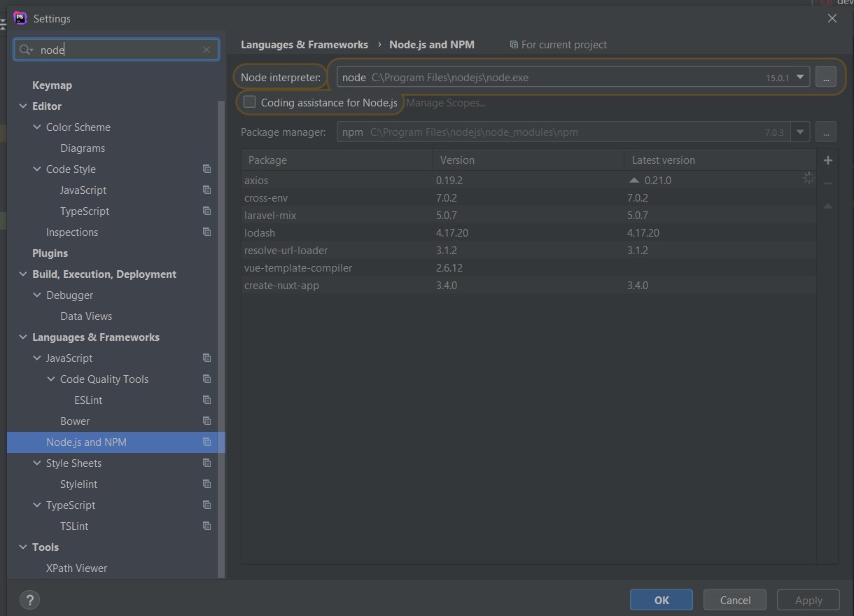The height and width of the screenshot is (616, 854).
Task: Click project-level icon beside Stylelint
Action: pos(206,484)
